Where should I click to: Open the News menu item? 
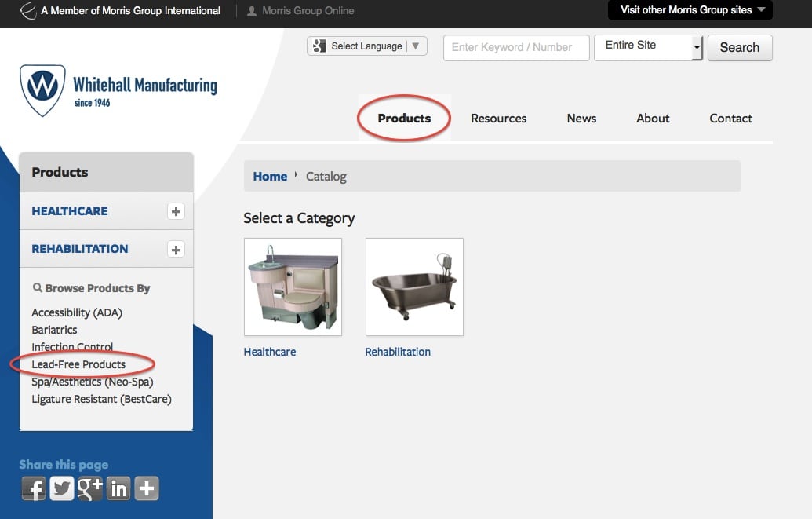point(581,119)
